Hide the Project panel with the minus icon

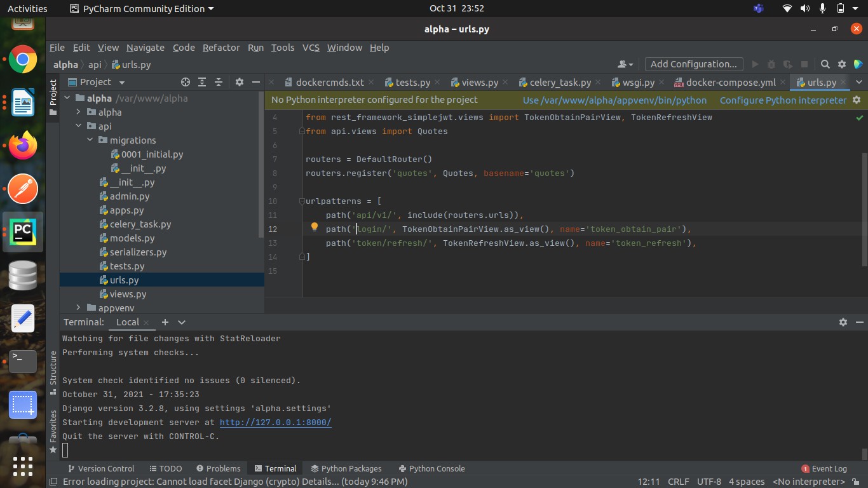point(256,82)
